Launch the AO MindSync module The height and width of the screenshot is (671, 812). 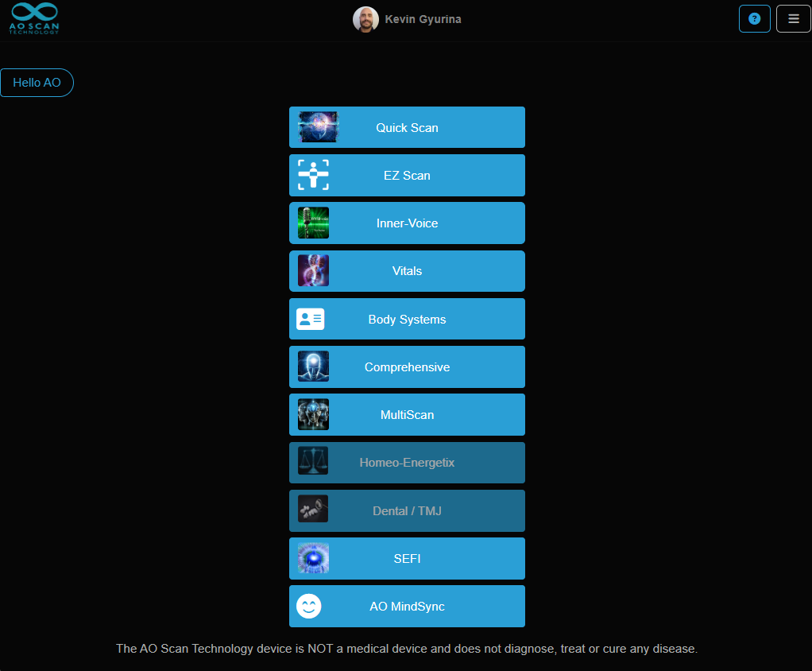(407, 607)
